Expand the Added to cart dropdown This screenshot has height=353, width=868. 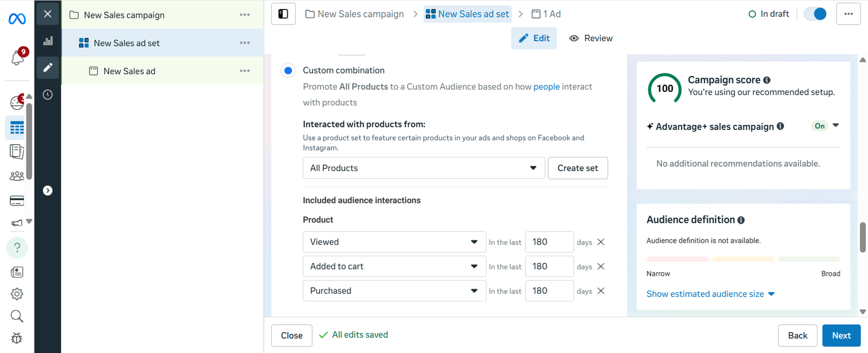[394, 267]
